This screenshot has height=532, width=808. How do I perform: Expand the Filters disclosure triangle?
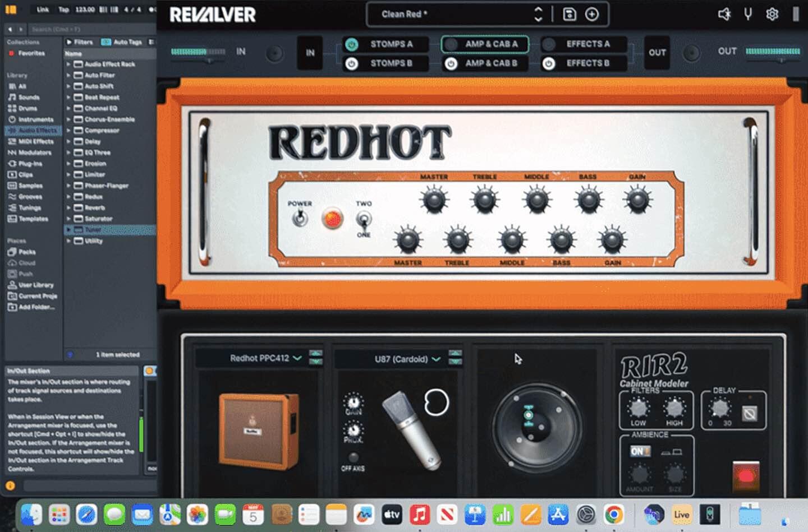tap(69, 42)
